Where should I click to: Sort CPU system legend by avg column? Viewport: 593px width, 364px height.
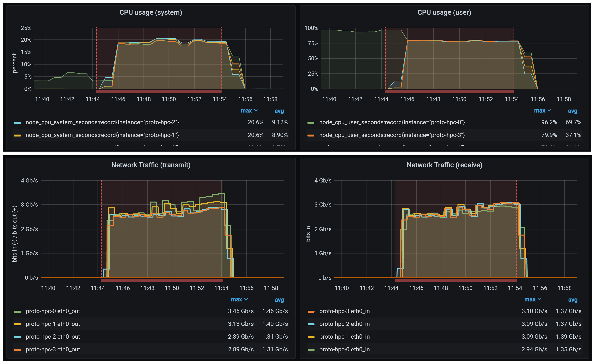279,111
